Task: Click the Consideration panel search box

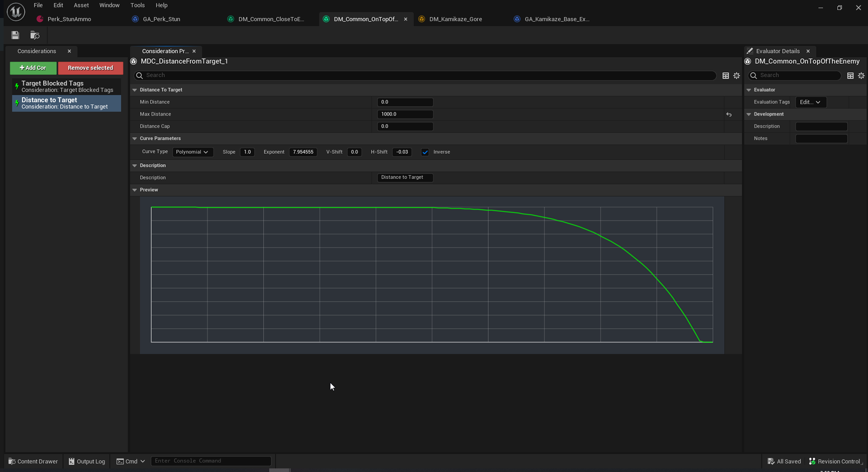Action: point(425,76)
